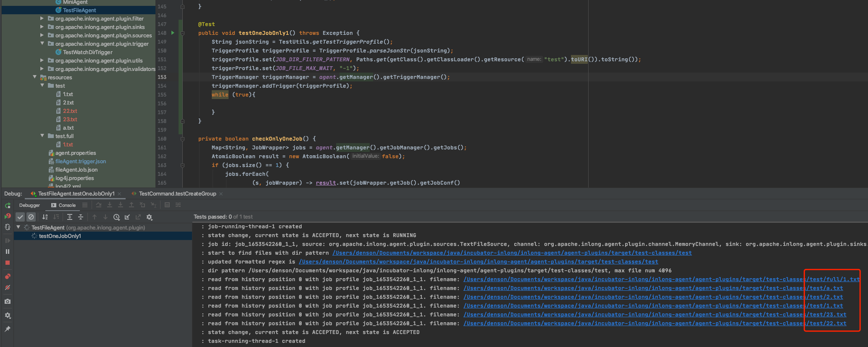Viewport: 868px width, 347px height.
Task: Click the Evaluate Expression calculator icon
Action: click(x=167, y=205)
